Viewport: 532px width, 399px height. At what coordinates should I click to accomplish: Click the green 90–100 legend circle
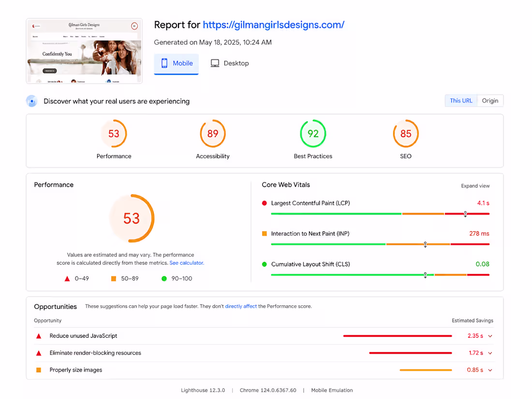(x=164, y=279)
